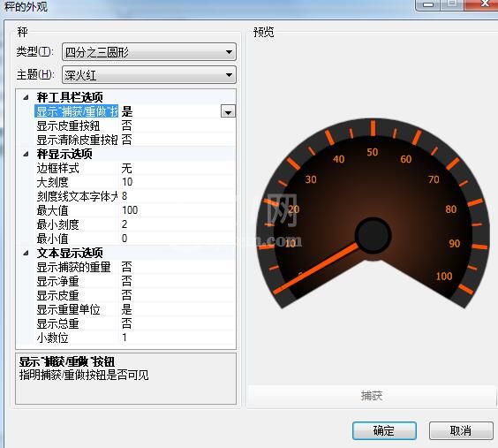The width and height of the screenshot is (498, 448).
Task: Select the 显示皮重按钮 property row
Action: [135, 125]
